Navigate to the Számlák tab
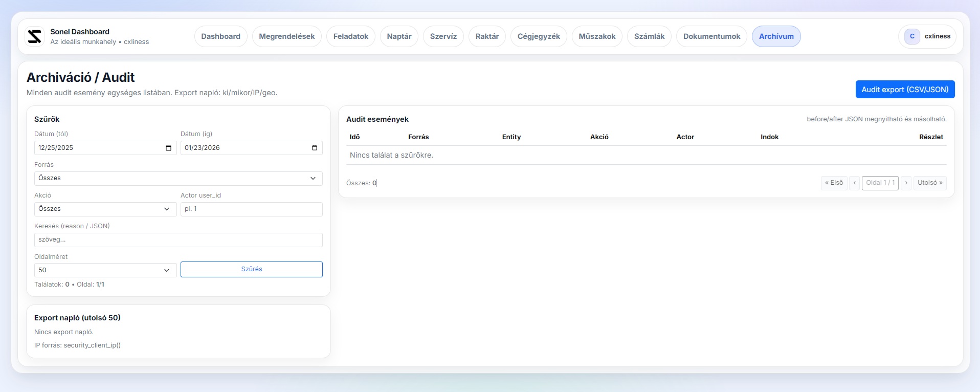 coord(649,36)
